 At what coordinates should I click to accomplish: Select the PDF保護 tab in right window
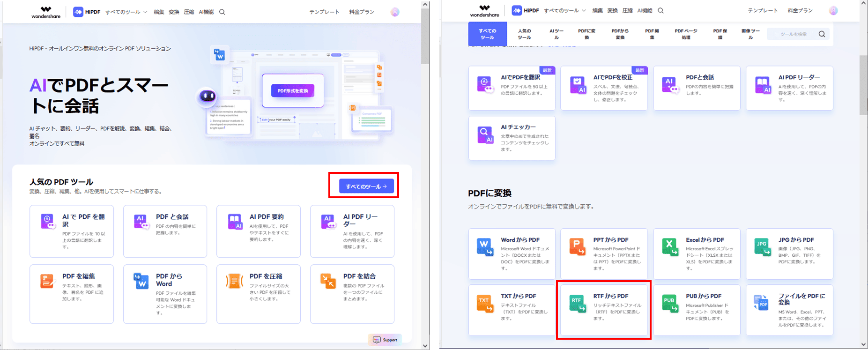(720, 34)
